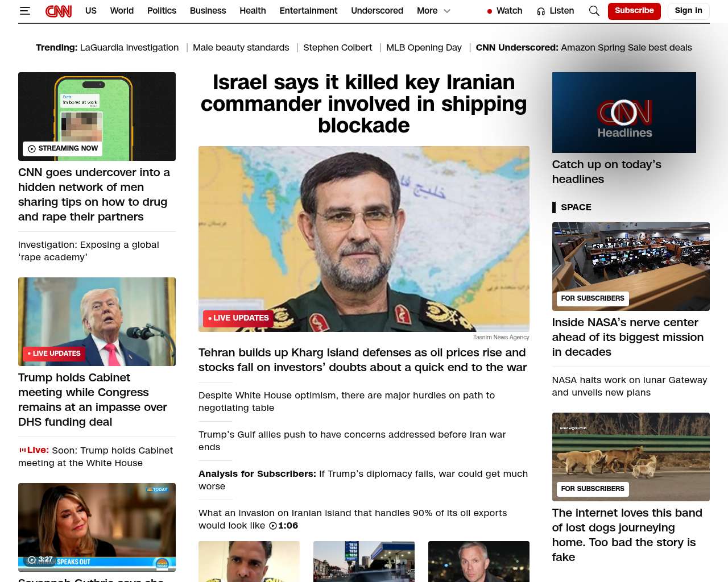Open the Politics menu item
The width and height of the screenshot is (728, 582).
click(x=162, y=11)
